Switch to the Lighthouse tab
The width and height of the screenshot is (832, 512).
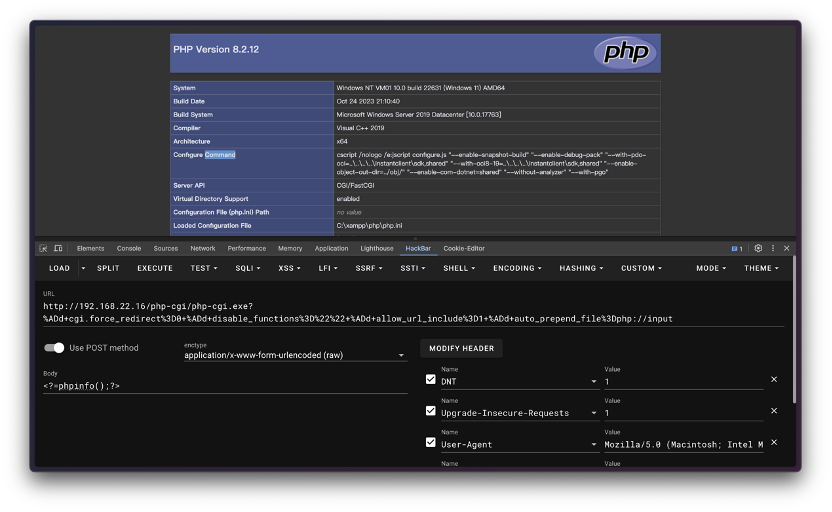(x=377, y=248)
